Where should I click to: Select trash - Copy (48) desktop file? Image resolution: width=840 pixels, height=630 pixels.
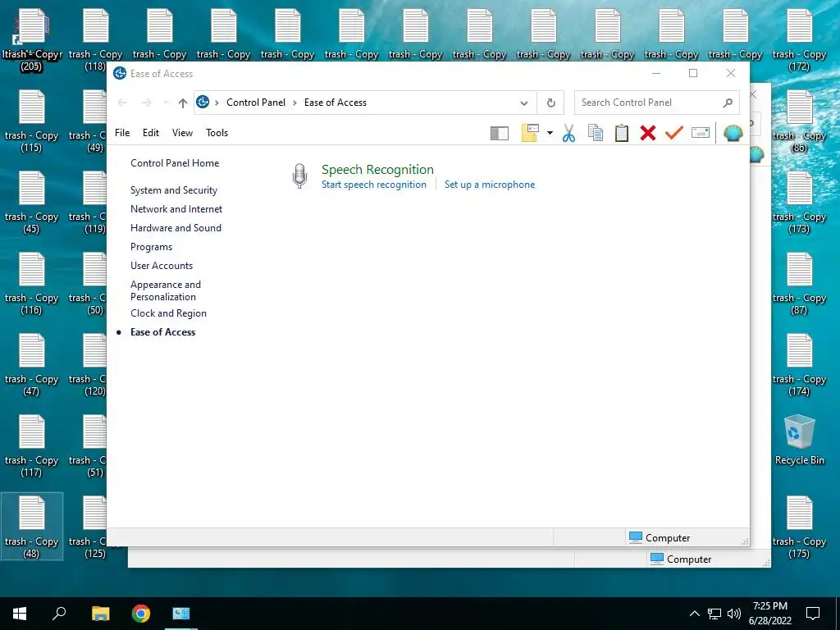[x=32, y=527]
